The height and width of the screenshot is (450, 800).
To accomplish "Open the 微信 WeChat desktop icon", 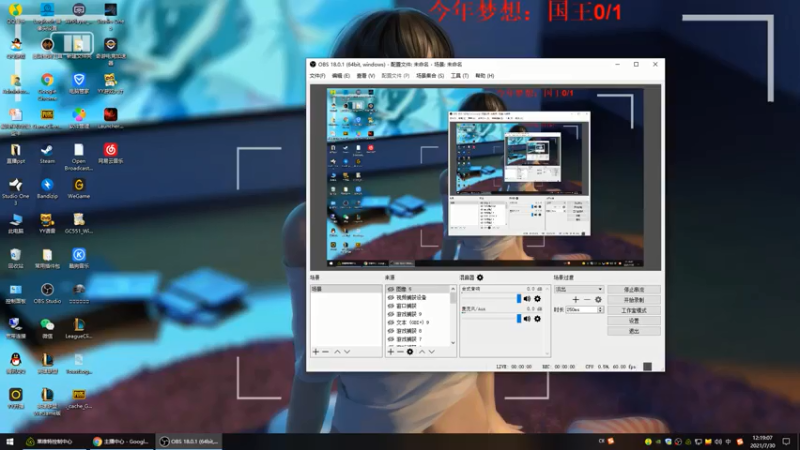I will point(47,329).
